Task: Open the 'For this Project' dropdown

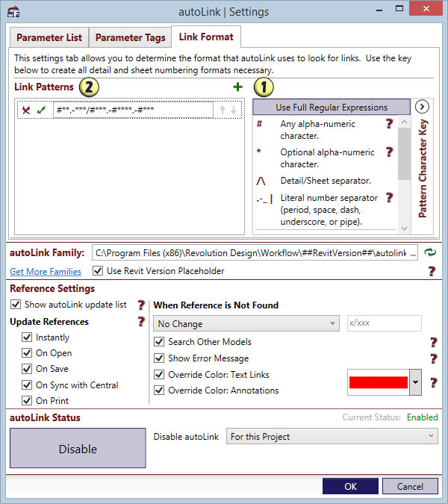Action: (332, 437)
